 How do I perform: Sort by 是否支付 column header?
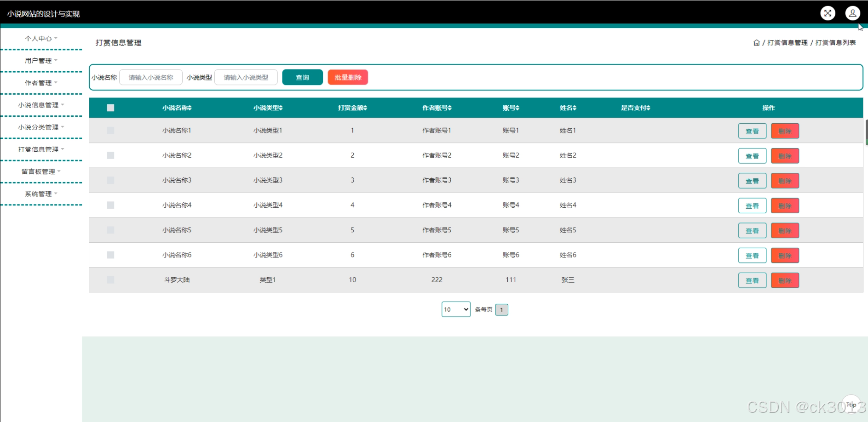[635, 108]
